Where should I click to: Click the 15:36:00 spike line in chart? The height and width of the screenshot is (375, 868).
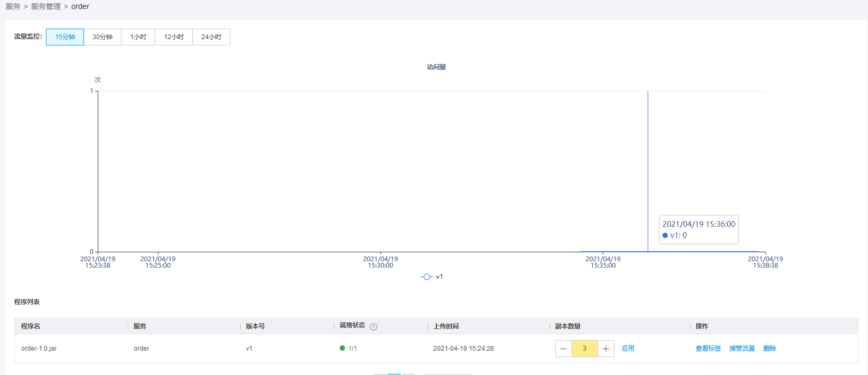[x=648, y=171]
